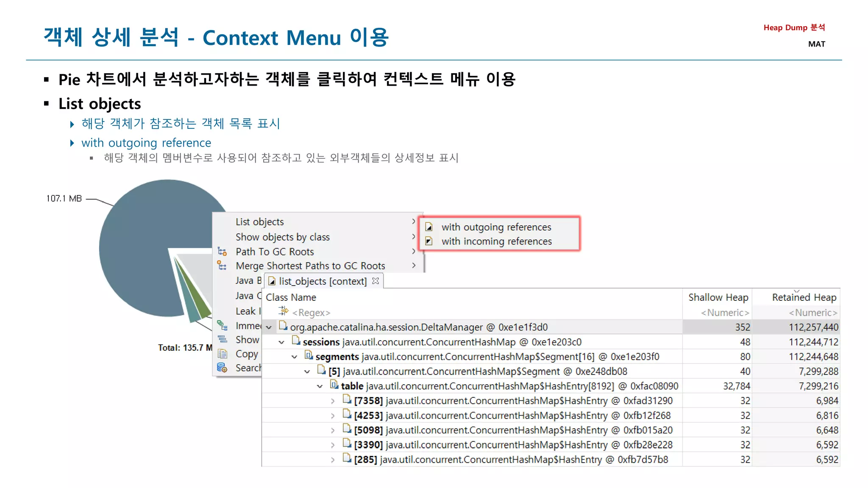Viewport: 868px width, 488px height.
Task: Collapse the table HashEntry[8192] row
Action: coord(320,386)
